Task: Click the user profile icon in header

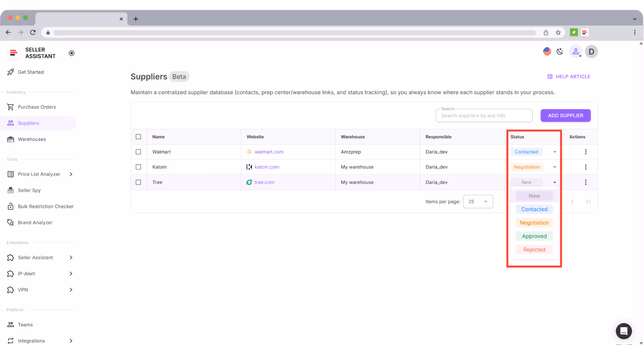Action: pos(576,51)
